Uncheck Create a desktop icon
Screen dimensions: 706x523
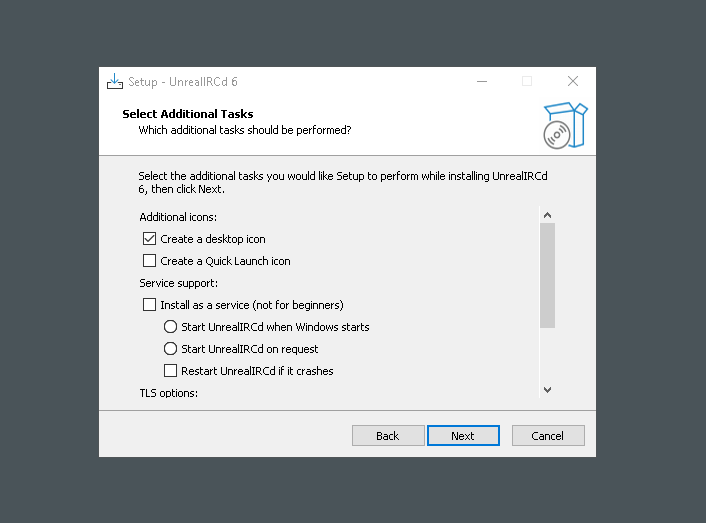(150, 239)
